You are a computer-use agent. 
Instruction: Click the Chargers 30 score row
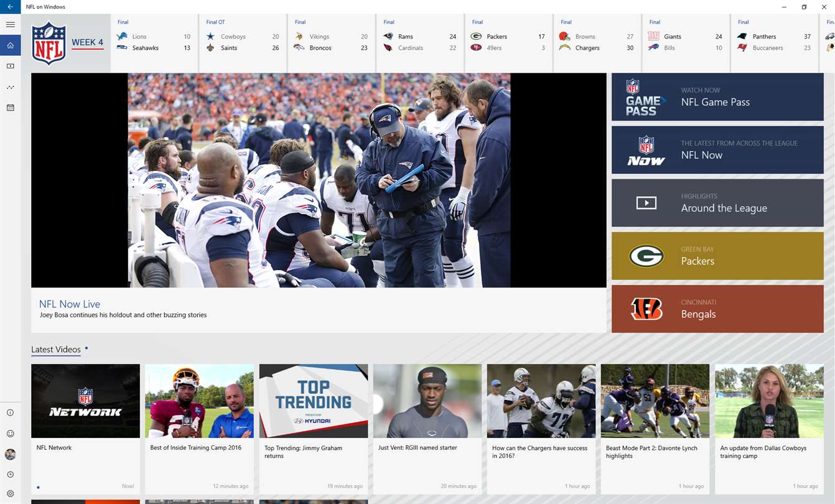[597, 48]
